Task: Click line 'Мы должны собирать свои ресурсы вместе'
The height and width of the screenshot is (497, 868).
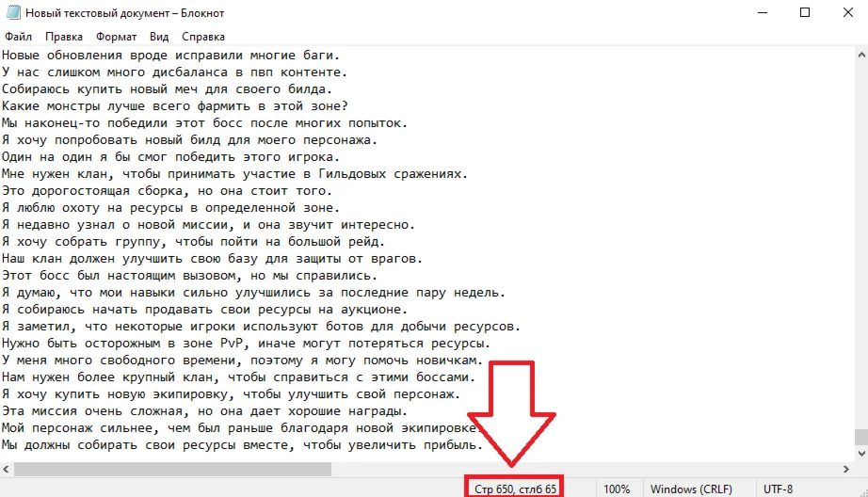Action: coord(243,445)
